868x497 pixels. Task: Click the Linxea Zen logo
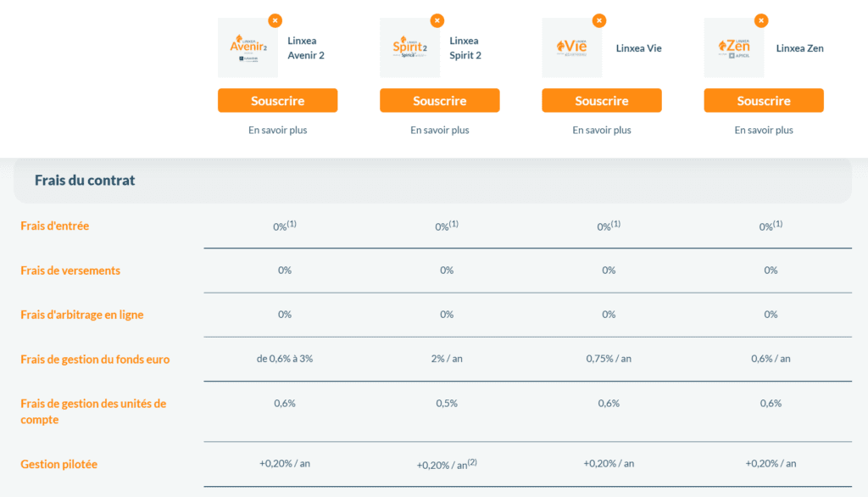(x=733, y=48)
